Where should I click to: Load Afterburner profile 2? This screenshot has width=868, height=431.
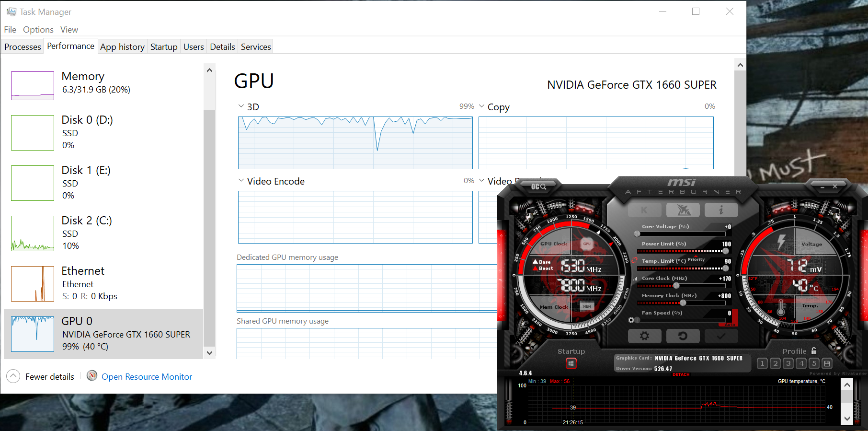coord(776,363)
